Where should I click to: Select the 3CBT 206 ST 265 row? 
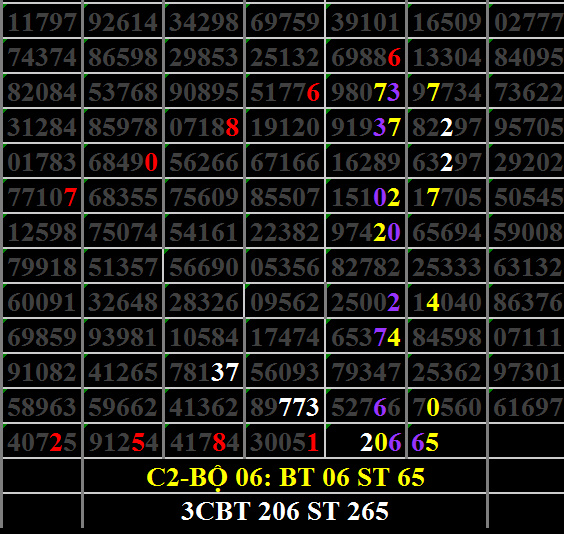(x=285, y=511)
